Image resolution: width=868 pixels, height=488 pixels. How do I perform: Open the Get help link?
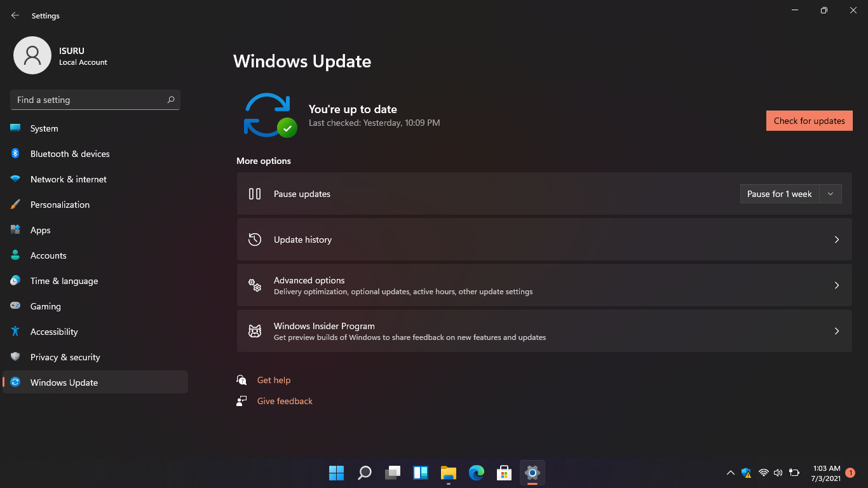coord(274,380)
